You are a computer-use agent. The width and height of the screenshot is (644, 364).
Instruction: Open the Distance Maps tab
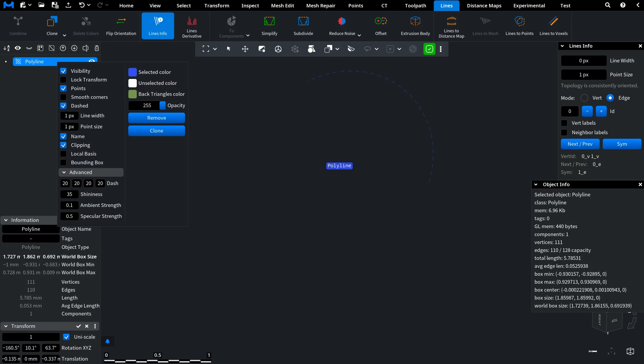coord(484,6)
